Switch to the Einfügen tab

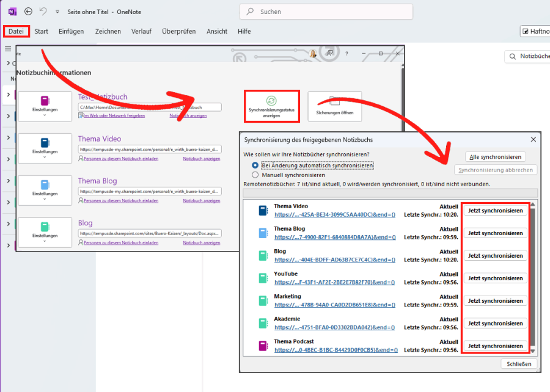coord(71,31)
